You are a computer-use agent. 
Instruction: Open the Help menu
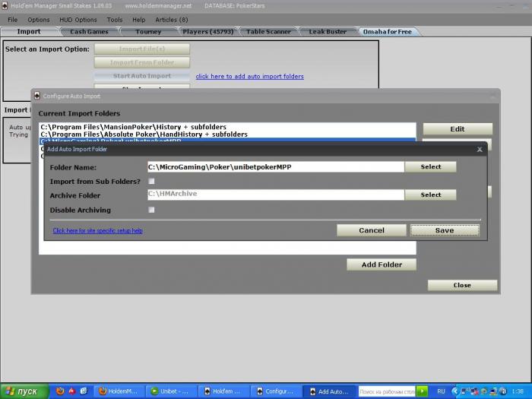pos(139,20)
